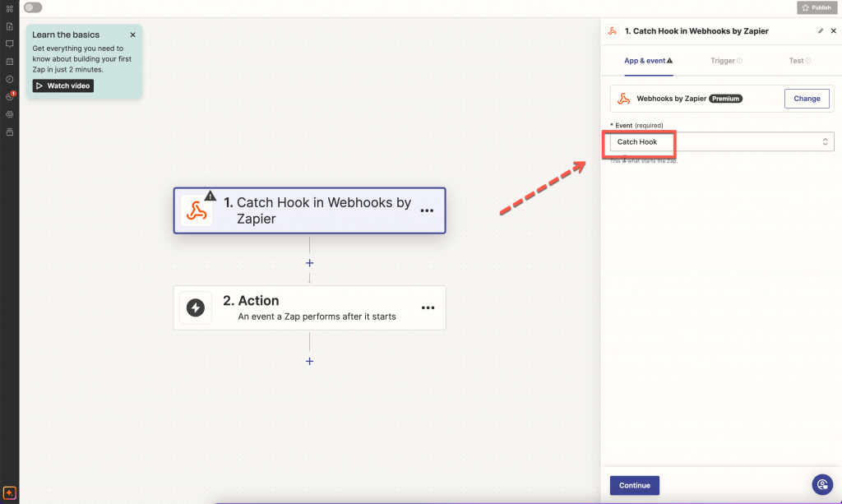842x504 pixels.
Task: Click the calendar icon in left sidebar
Action: (x=10, y=62)
